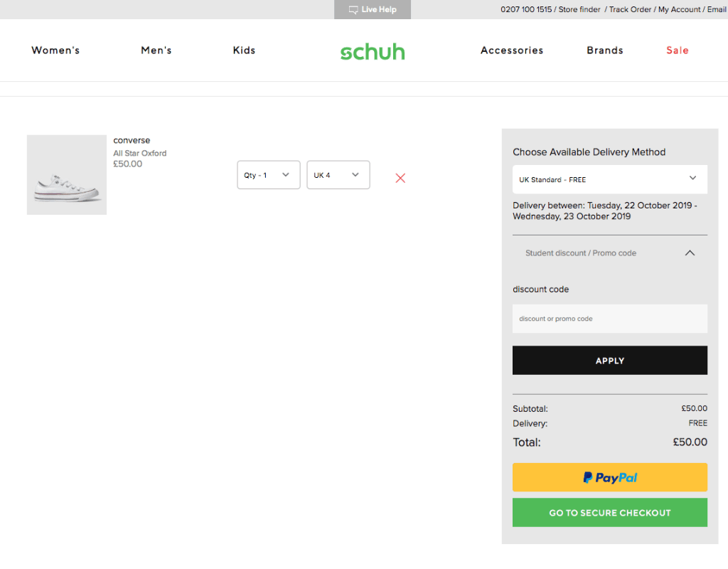Image resolution: width=728 pixels, height=569 pixels.
Task: Open the UK Standard delivery method dropdown
Action: pos(609,179)
